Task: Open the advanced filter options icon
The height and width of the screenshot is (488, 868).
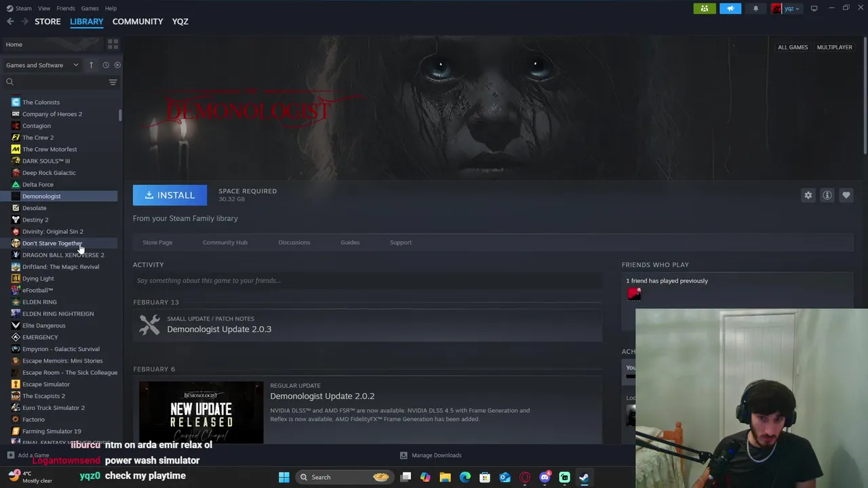Action: pyautogui.click(x=113, y=82)
